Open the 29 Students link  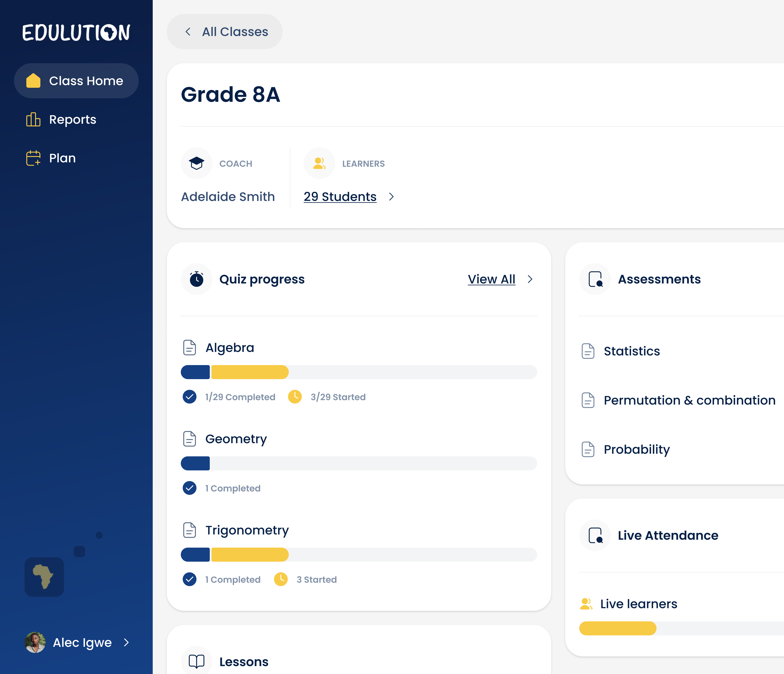click(340, 197)
